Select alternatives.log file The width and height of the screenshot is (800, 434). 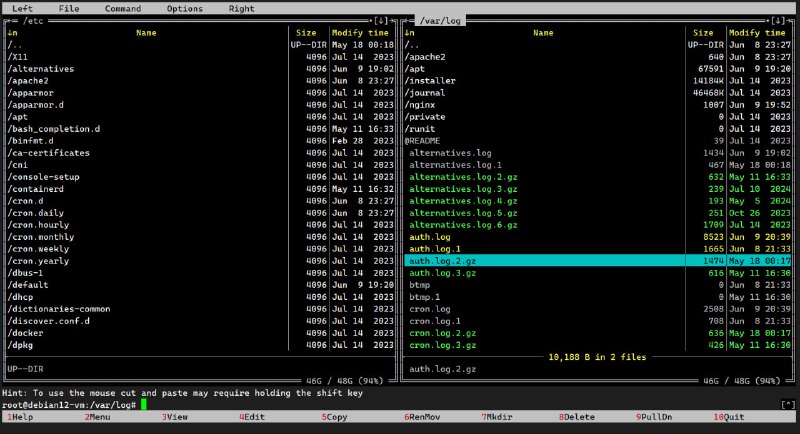tap(544, 152)
